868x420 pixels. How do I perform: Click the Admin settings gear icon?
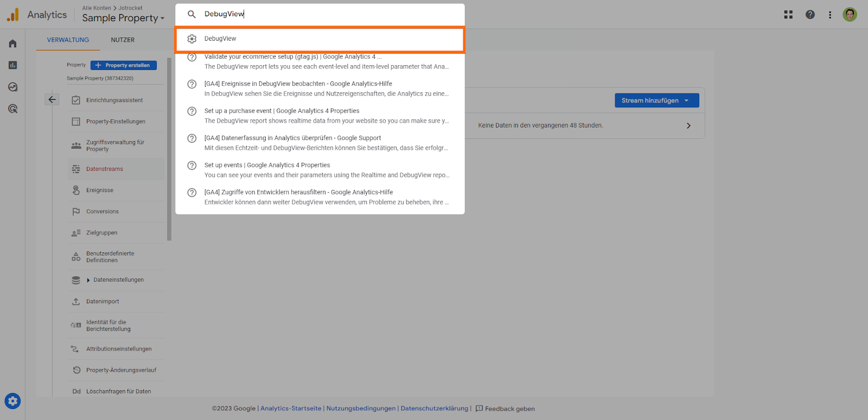click(12, 401)
